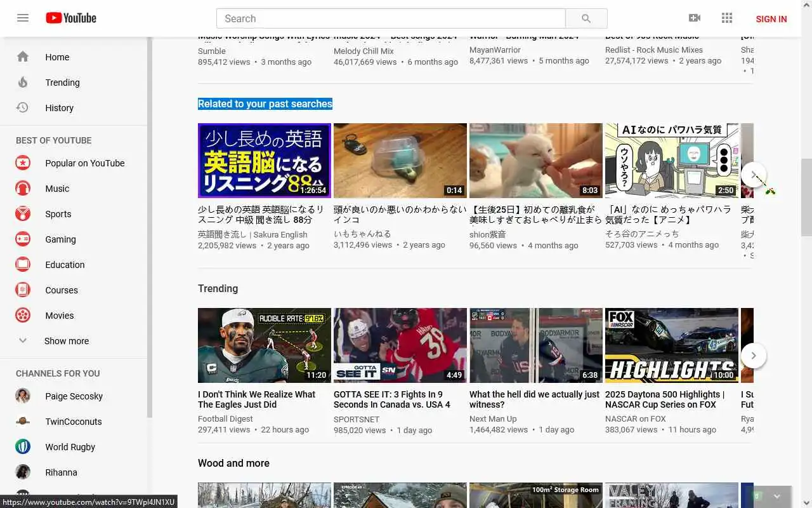Open World Rugby channel avatar
This screenshot has width=812, height=508.
click(23, 447)
